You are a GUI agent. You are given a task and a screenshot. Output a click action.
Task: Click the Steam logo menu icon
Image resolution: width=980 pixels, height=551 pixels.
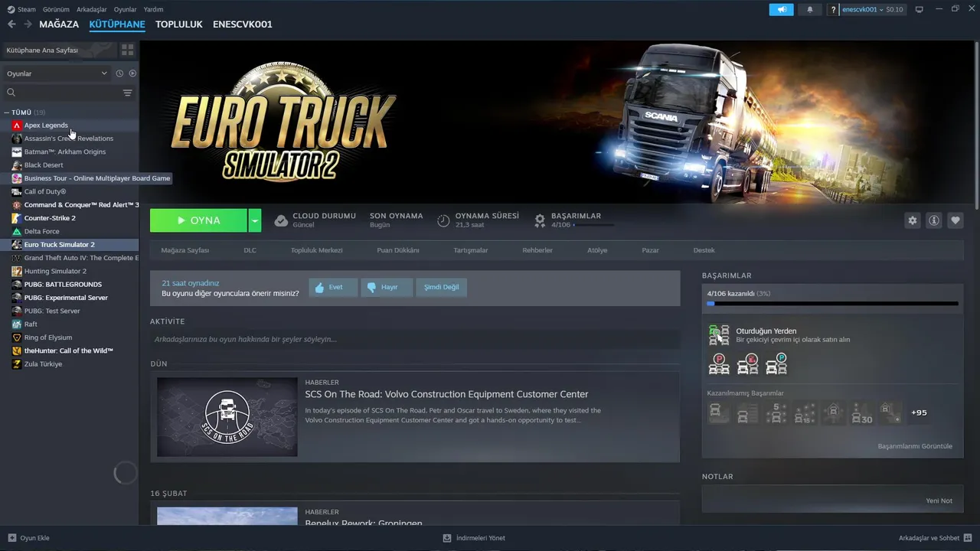coord(11,9)
